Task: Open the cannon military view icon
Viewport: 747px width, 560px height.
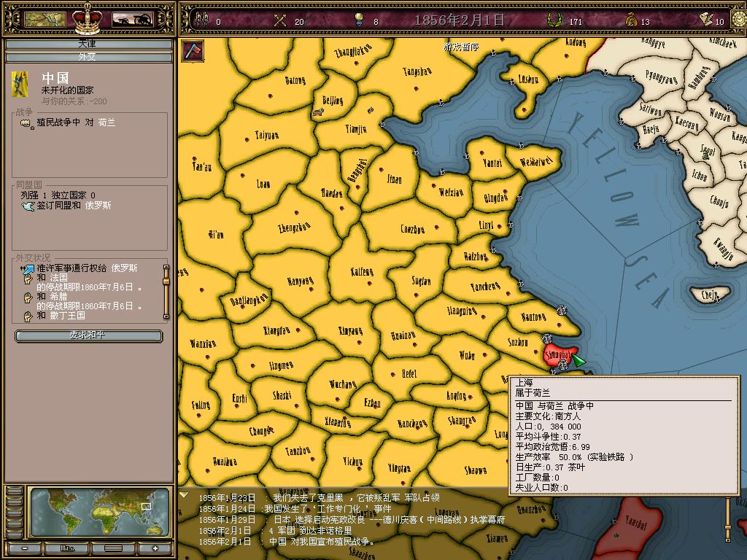Action: coord(133,20)
